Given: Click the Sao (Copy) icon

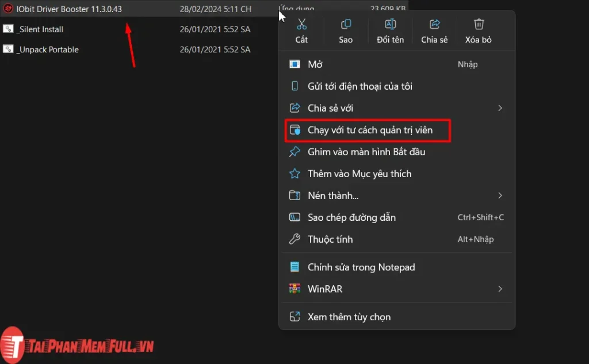Looking at the screenshot, I should coord(346,24).
